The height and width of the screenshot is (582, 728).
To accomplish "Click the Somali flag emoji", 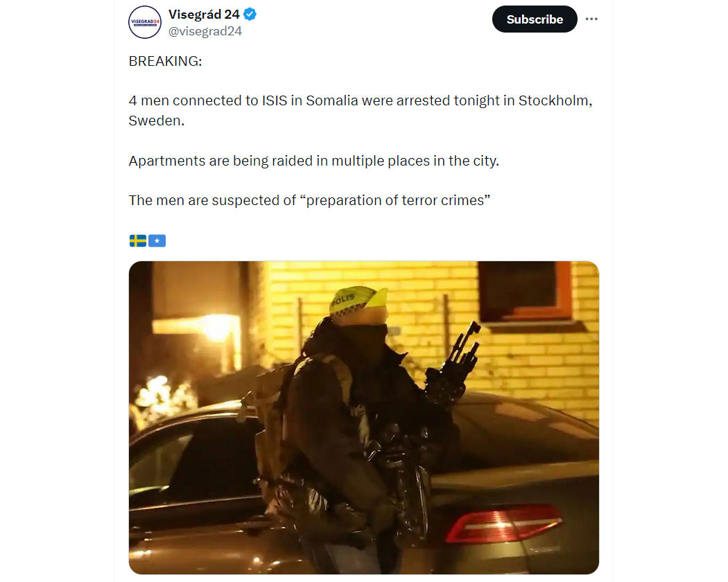I will pyautogui.click(x=157, y=241).
